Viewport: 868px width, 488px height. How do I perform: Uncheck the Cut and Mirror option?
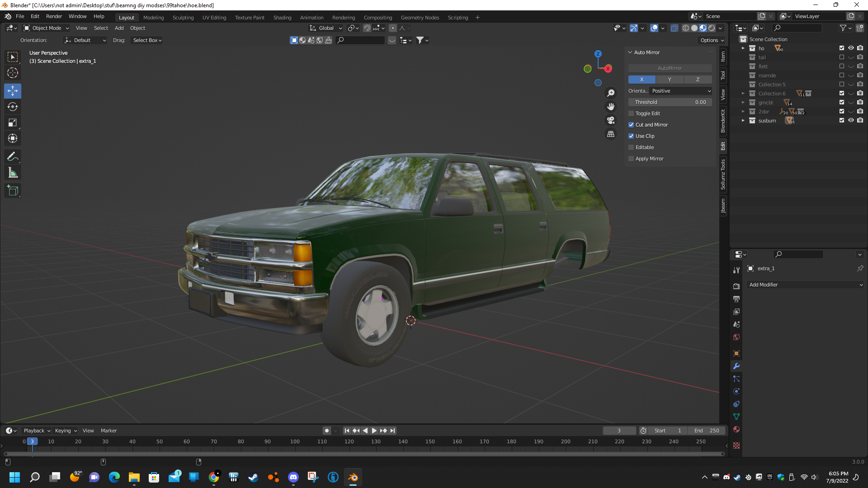(x=631, y=125)
